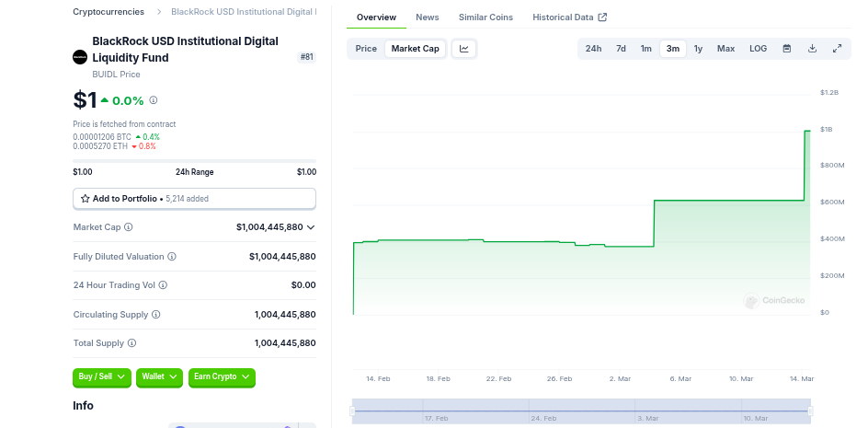
Task: Select 1y chart range
Action: 698,49
